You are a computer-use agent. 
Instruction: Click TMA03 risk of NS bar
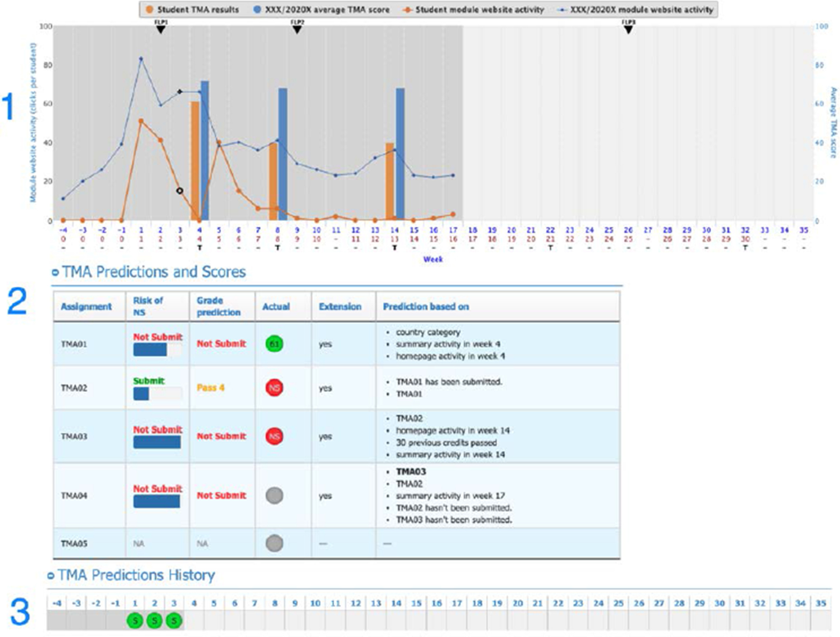[157, 442]
